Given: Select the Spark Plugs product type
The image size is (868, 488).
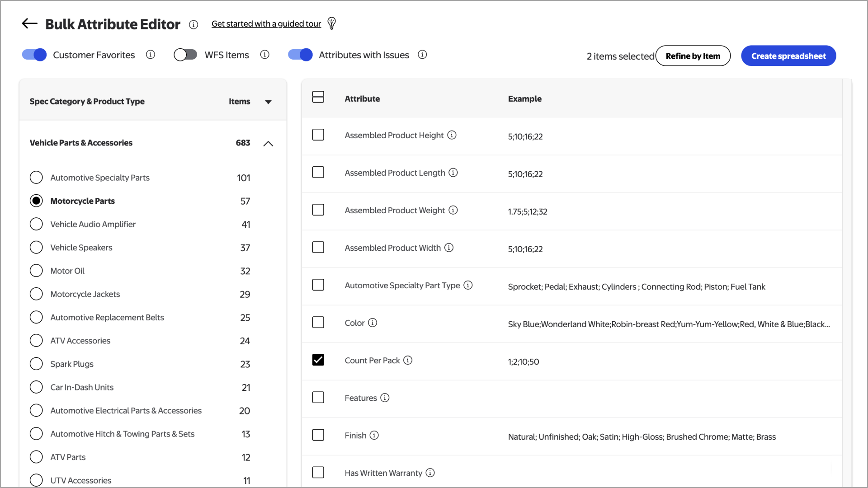Looking at the screenshot, I should pyautogui.click(x=36, y=363).
